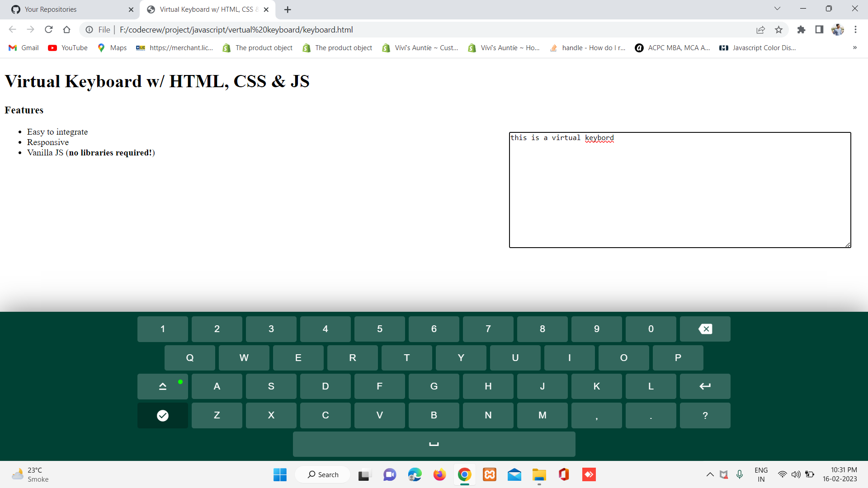Open Chrome's three-dot menu
The height and width of the screenshot is (488, 868).
[x=856, y=29]
